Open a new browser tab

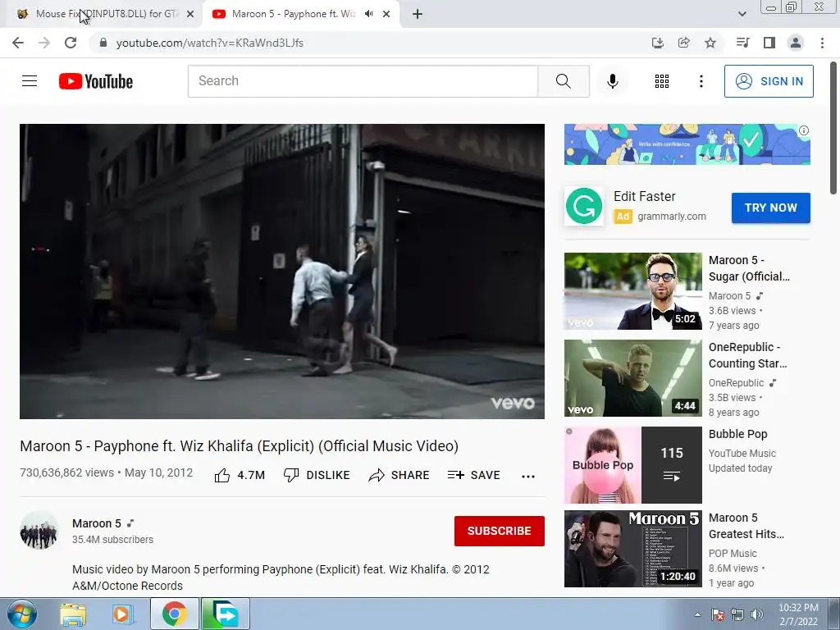(418, 15)
